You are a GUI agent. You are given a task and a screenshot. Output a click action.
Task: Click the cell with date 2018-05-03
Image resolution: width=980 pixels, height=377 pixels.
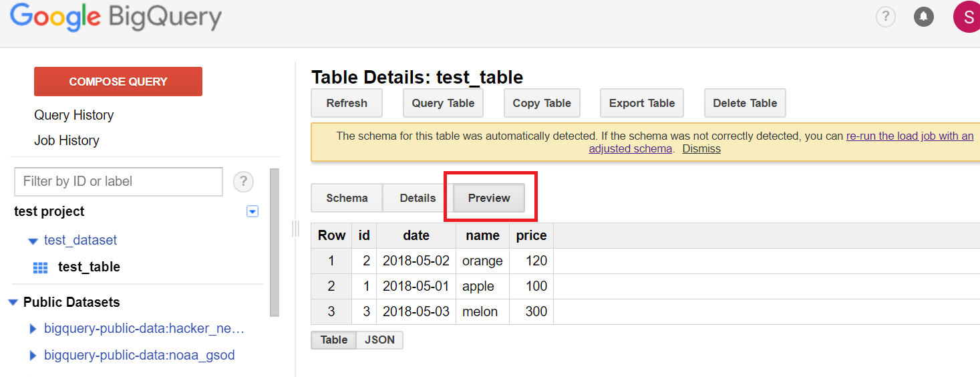point(416,311)
